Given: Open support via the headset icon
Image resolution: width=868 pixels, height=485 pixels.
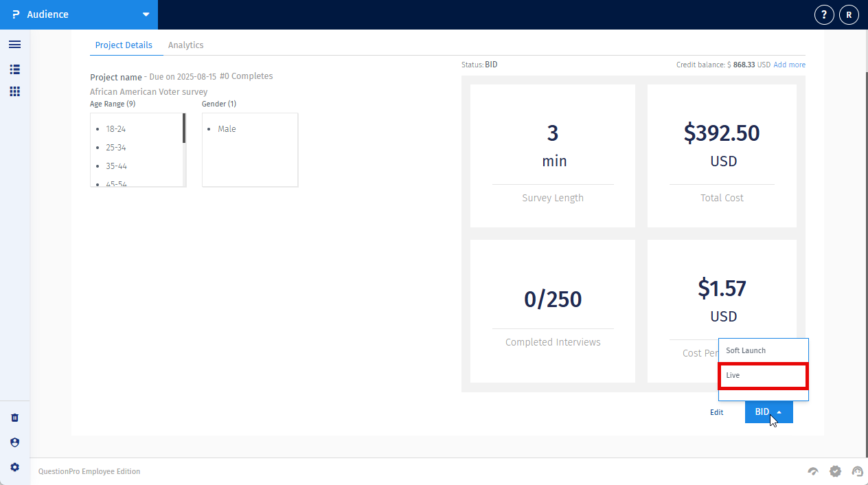Looking at the screenshot, I should click(x=857, y=471).
